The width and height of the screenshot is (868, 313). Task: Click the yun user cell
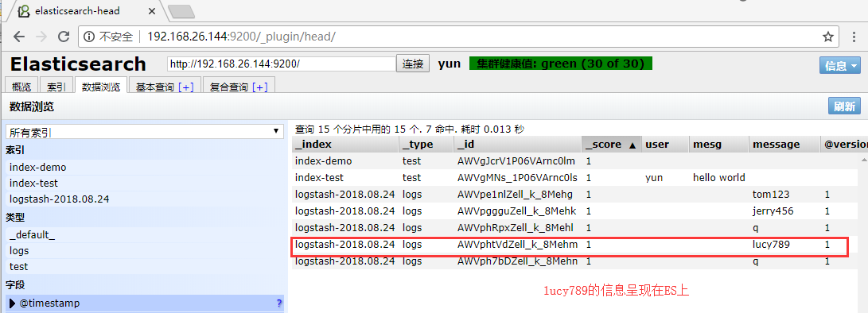[654, 178]
